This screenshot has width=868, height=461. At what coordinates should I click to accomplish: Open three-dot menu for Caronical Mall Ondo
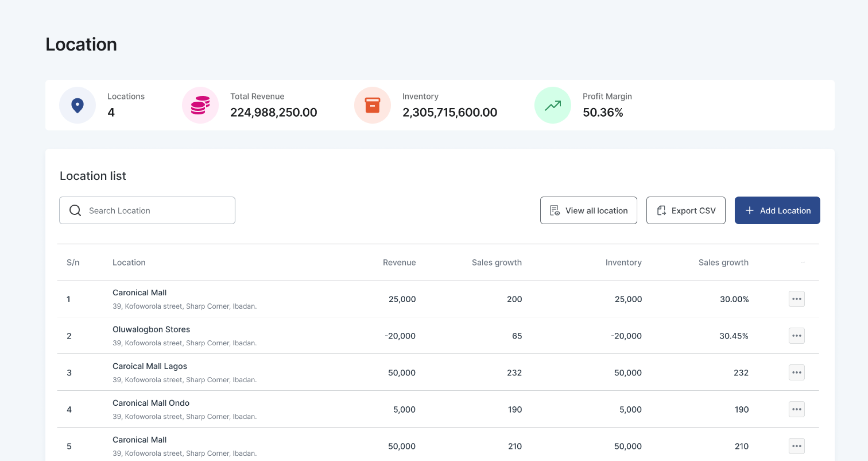point(796,409)
